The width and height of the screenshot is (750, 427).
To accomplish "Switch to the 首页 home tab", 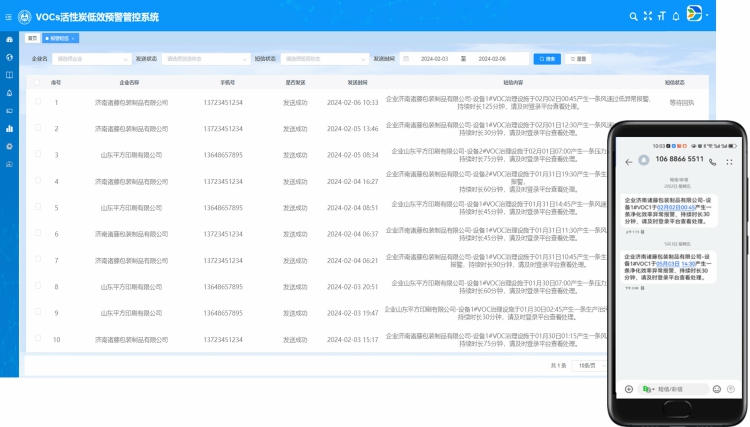I will point(33,38).
